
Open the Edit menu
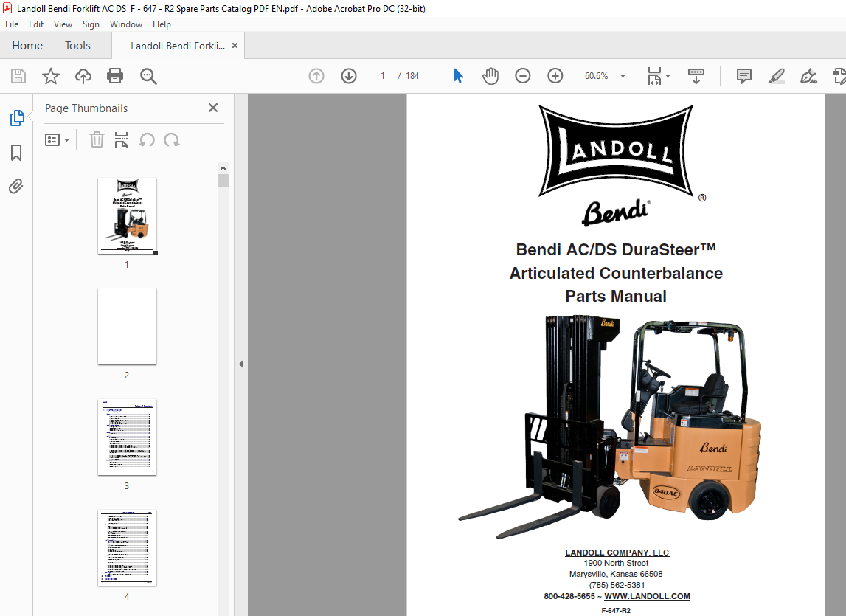point(36,24)
